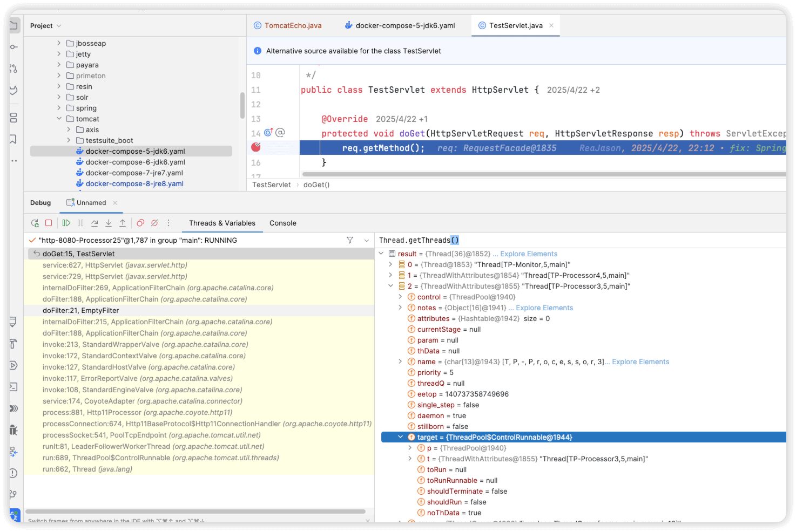Expand thread element 0 TP-Monitor
796x532 pixels.
390,264
